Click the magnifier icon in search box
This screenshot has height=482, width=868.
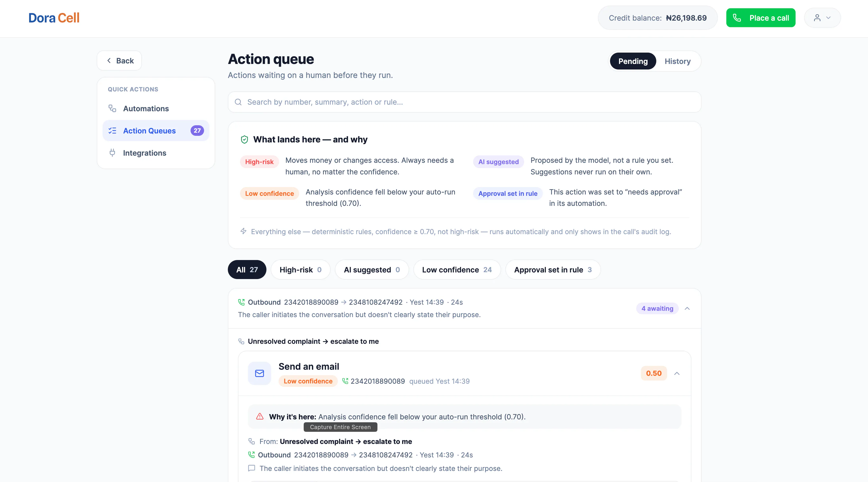pos(238,102)
